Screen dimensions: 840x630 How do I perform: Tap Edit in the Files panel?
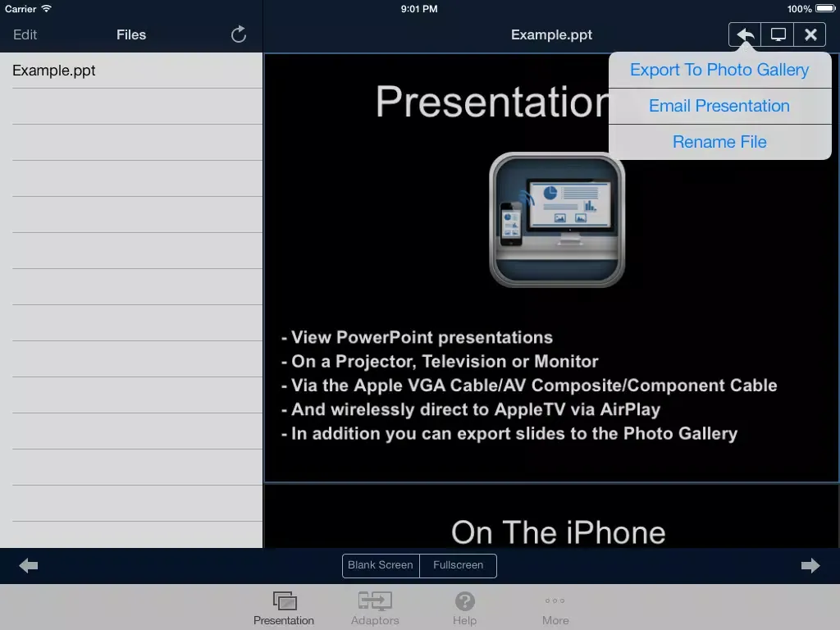pyautogui.click(x=25, y=34)
